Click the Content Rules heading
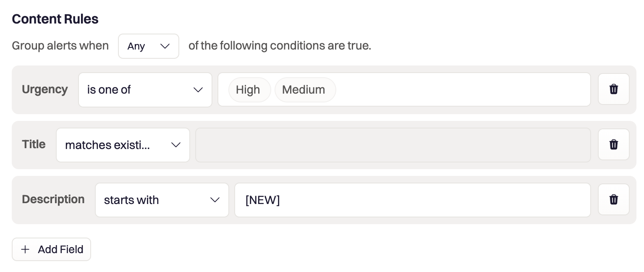Viewport: 644px width, 272px height. coord(55,19)
